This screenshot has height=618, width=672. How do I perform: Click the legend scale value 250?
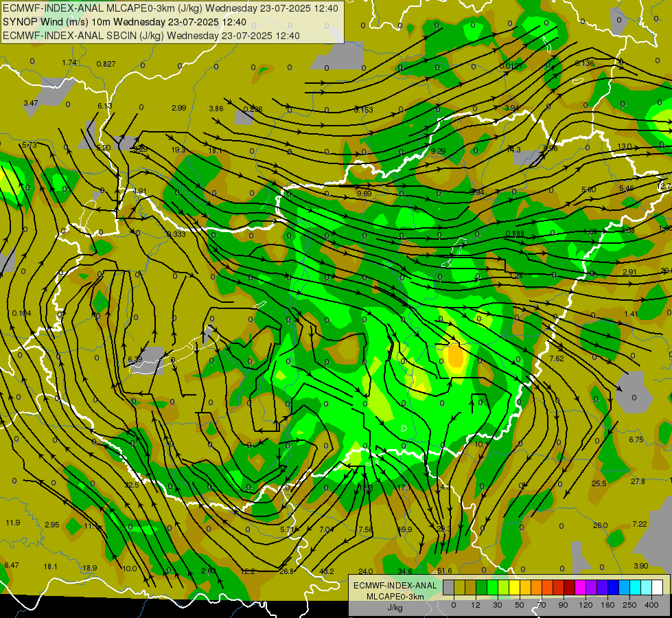pos(629,605)
